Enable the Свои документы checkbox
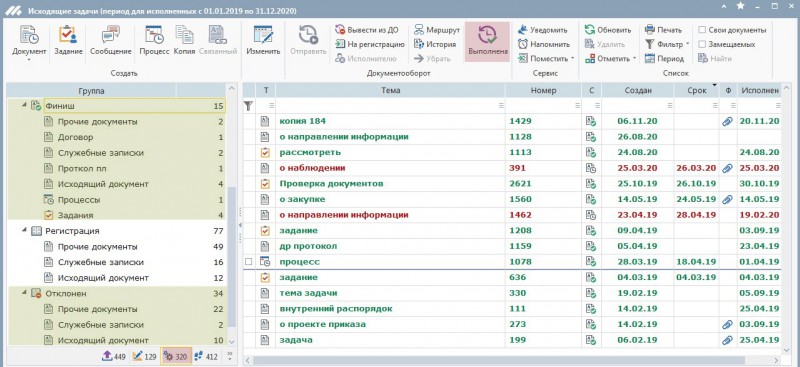The width and height of the screenshot is (800, 367). point(702,30)
